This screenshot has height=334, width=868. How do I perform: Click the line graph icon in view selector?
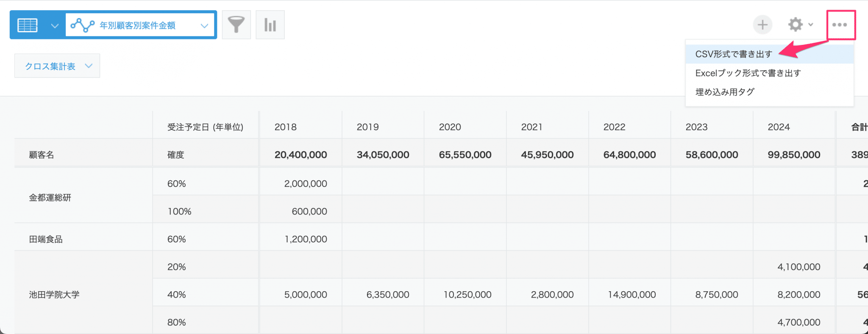click(x=82, y=25)
